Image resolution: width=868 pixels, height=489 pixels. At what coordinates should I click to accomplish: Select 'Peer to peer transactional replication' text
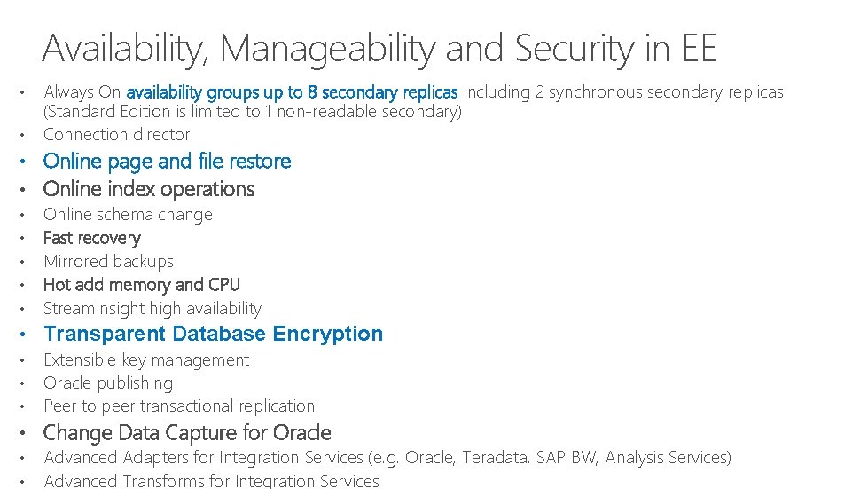click(x=179, y=406)
